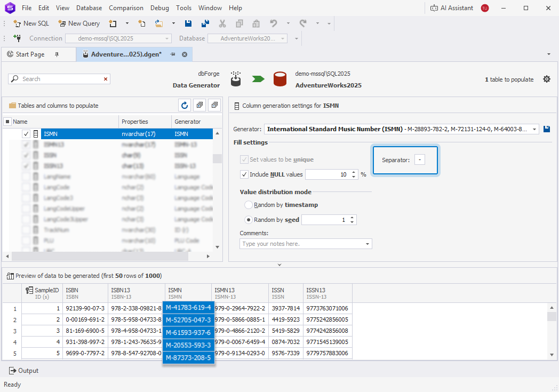
Task: Click the ISMN13 preview column header
Action: coord(240,293)
